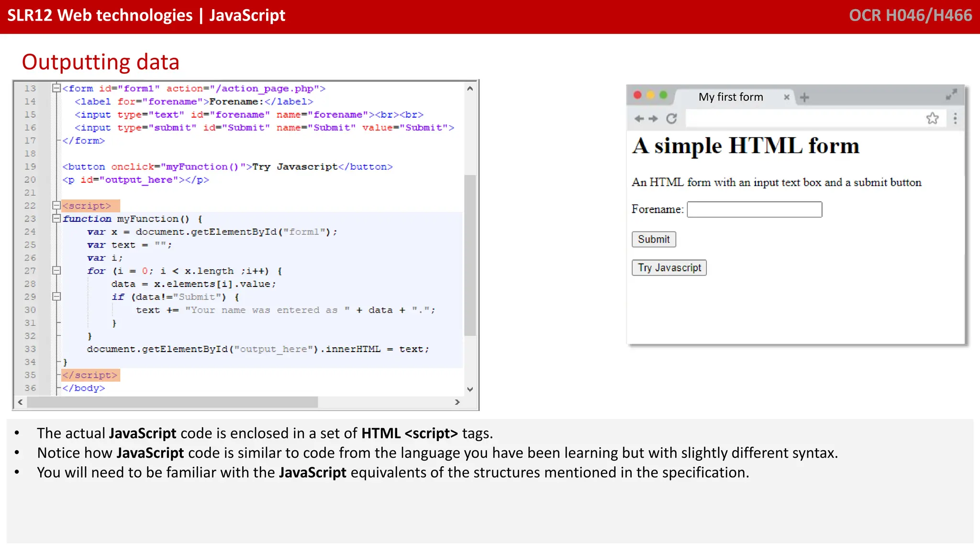
Task: Click the text 'myFunction()' on line 23
Action: coord(153,219)
